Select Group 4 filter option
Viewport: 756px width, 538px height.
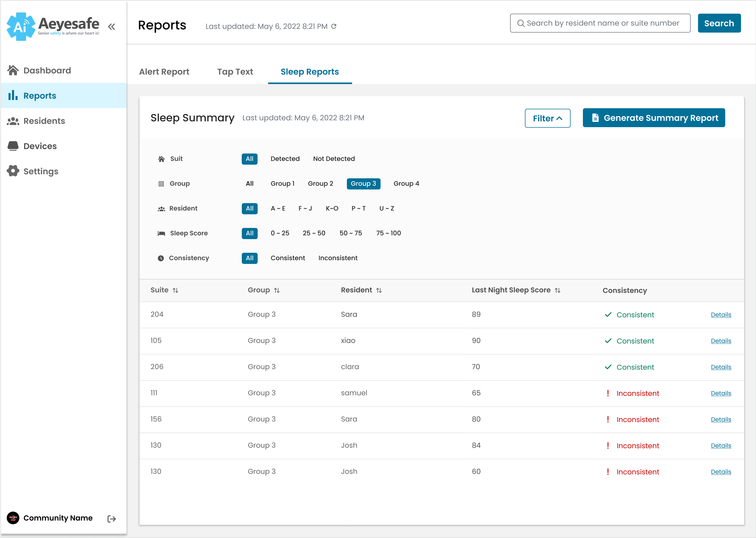click(406, 184)
